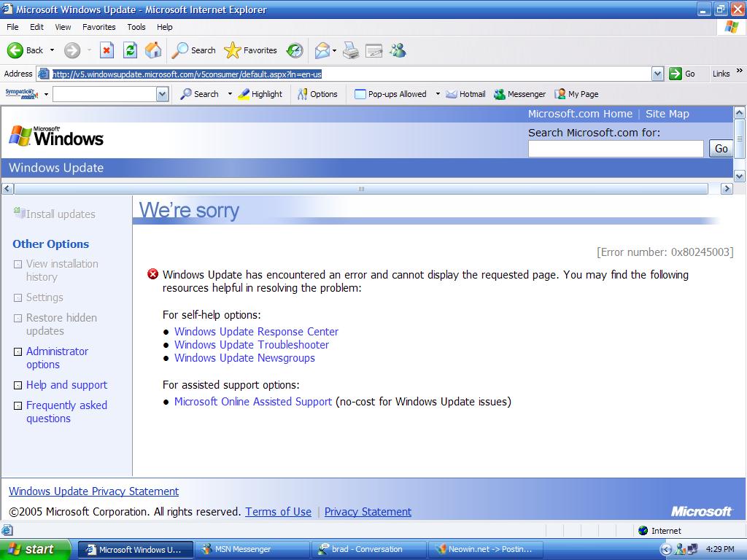Open Messenger from MSN toolbar
The height and width of the screenshot is (560, 747).
(519, 94)
